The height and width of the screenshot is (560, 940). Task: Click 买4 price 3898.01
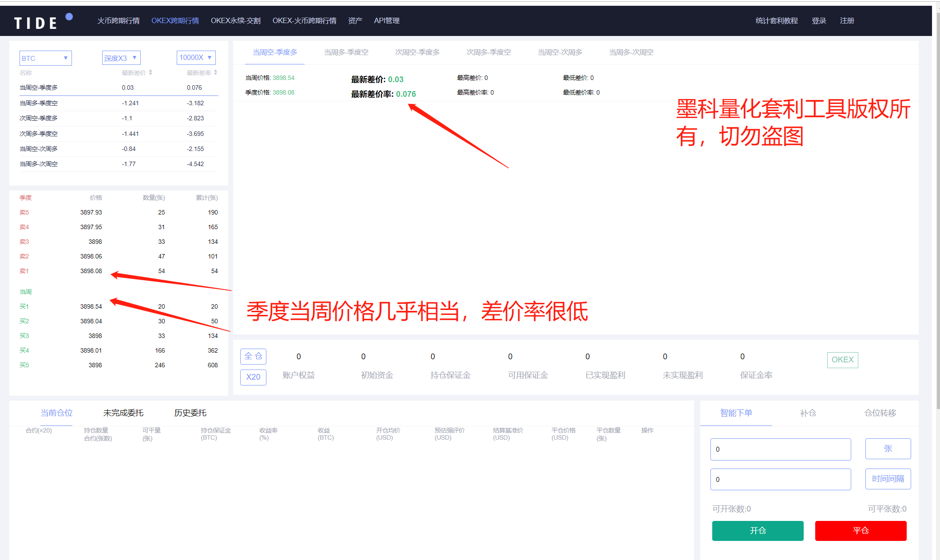(x=91, y=350)
